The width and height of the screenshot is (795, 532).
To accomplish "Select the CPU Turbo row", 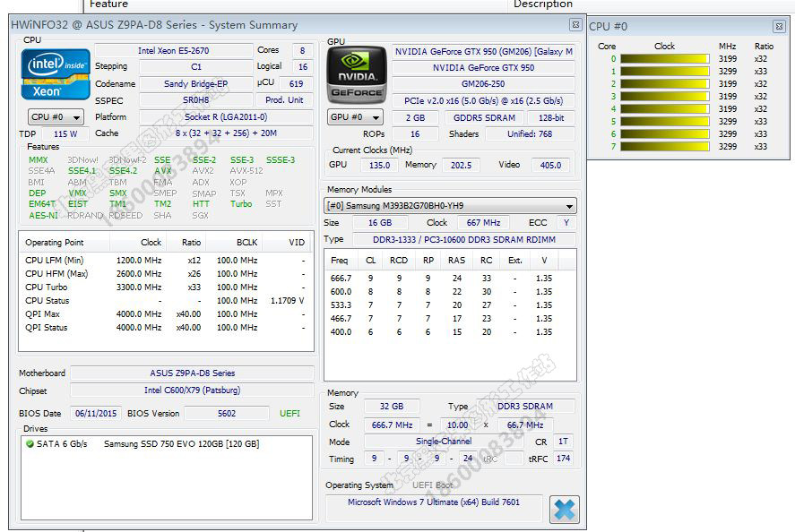I will [x=165, y=287].
